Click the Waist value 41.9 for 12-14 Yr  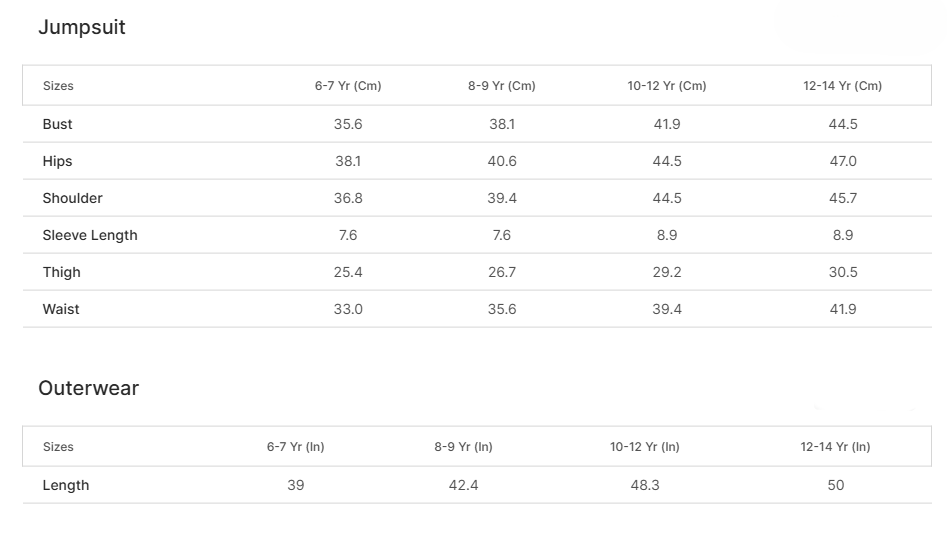pos(843,310)
